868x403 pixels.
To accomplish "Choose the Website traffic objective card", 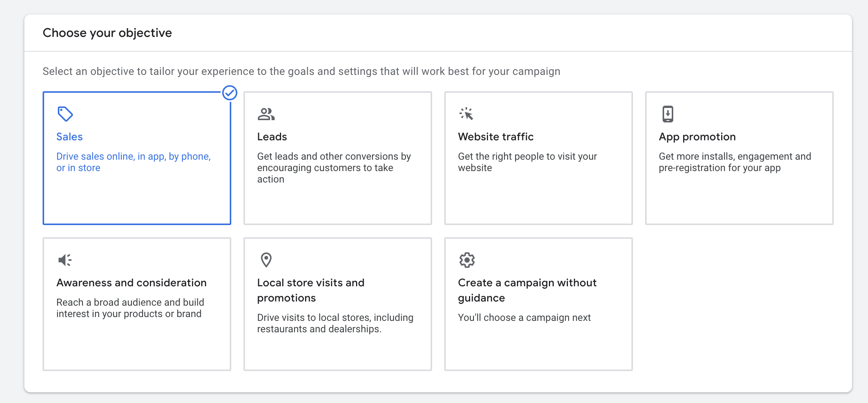I will 539,158.
